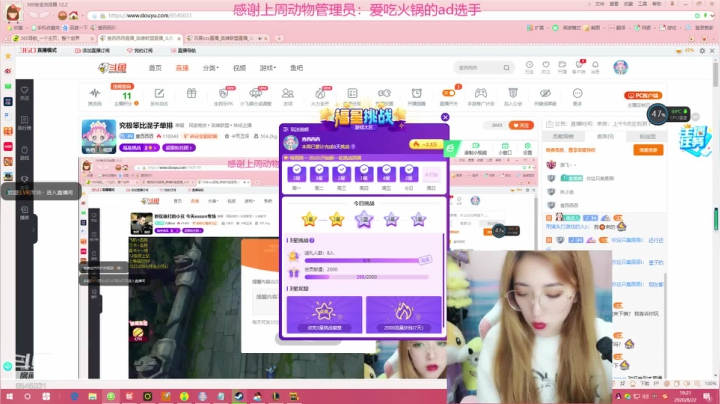The height and width of the screenshot is (404, 720).
Task: Select the 5星 challenge star
Action: point(418,219)
